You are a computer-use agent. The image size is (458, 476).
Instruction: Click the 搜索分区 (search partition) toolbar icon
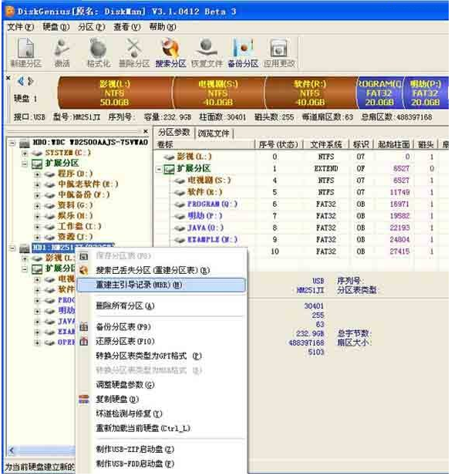(170, 52)
